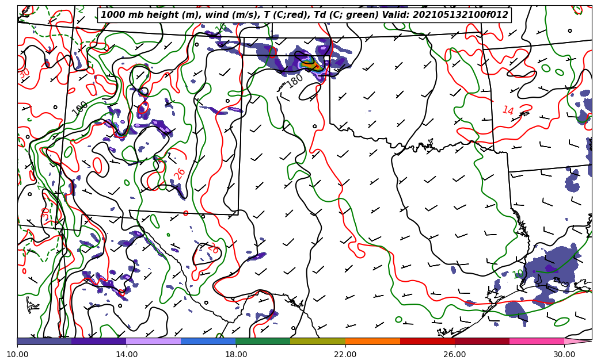The image size is (597, 364).
Task: Click the 18.00 colorbar tick label
Action: click(236, 354)
